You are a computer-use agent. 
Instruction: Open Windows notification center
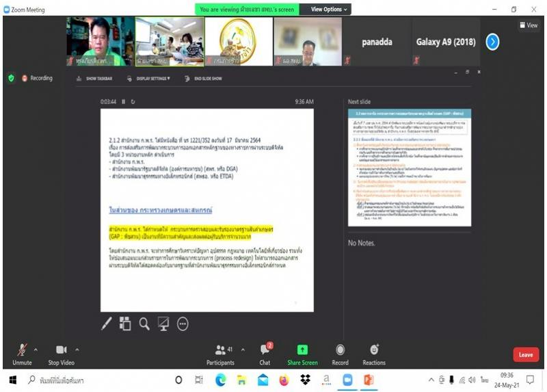coord(531,380)
